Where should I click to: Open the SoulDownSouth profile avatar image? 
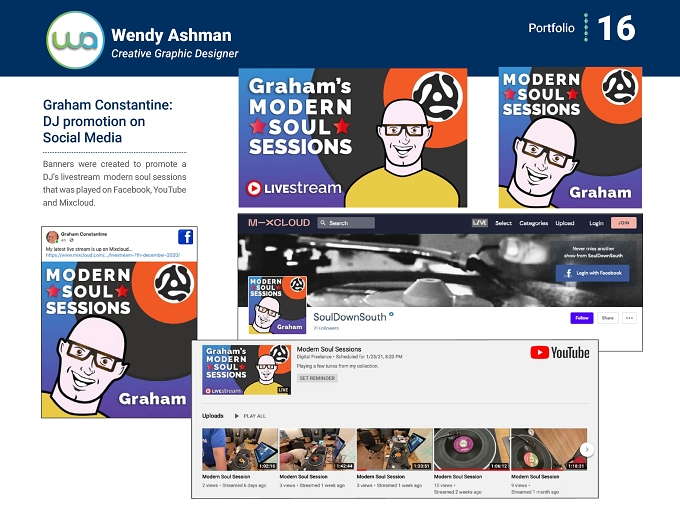[278, 305]
